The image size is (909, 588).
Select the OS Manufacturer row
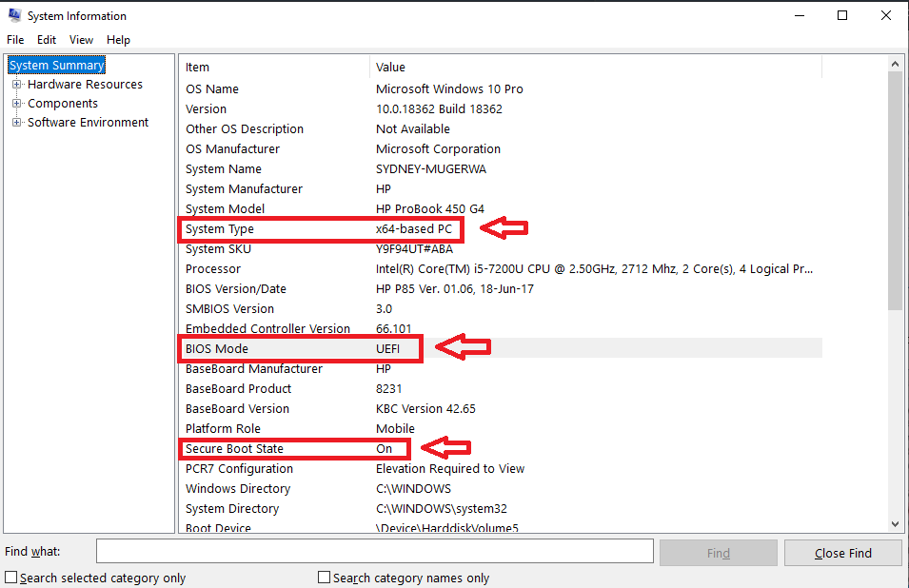tap(502, 148)
